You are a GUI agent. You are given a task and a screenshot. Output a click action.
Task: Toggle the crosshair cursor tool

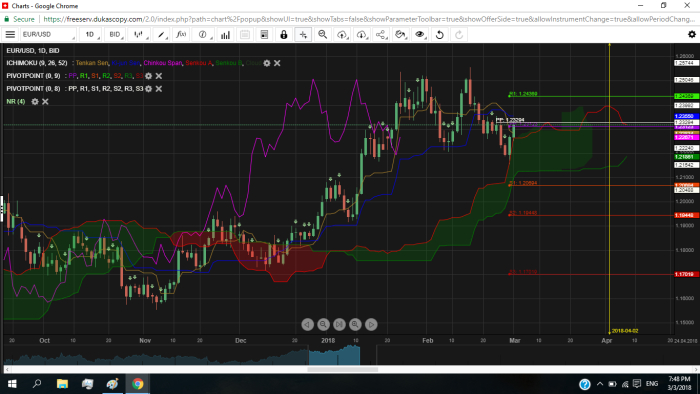(303, 34)
